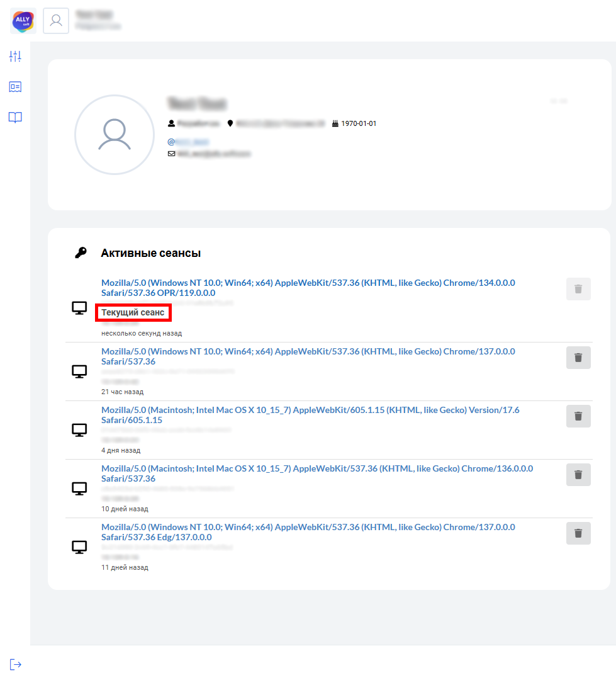Click the Активные сеансы heading
This screenshot has height=680, width=616.
[151, 253]
